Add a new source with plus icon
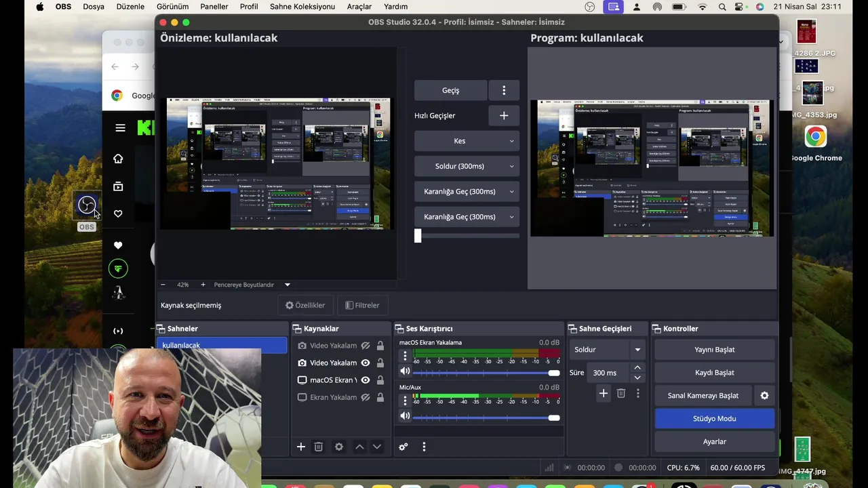 (301, 447)
